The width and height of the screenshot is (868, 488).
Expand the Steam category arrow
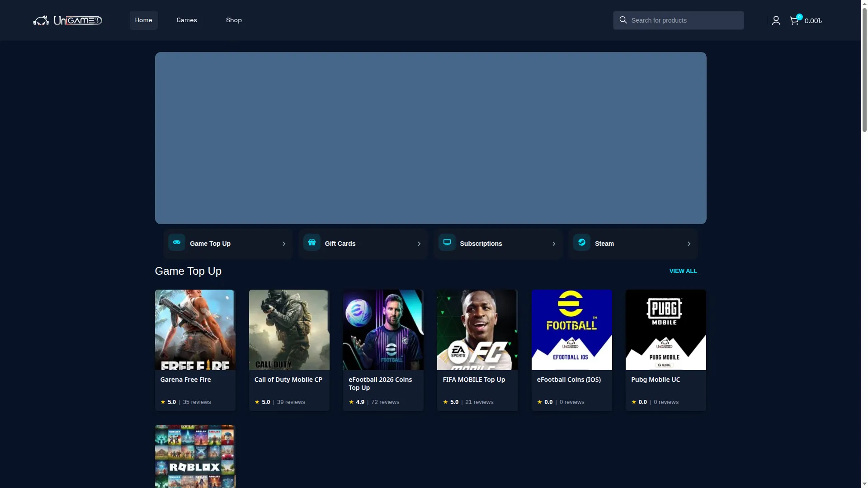point(689,244)
